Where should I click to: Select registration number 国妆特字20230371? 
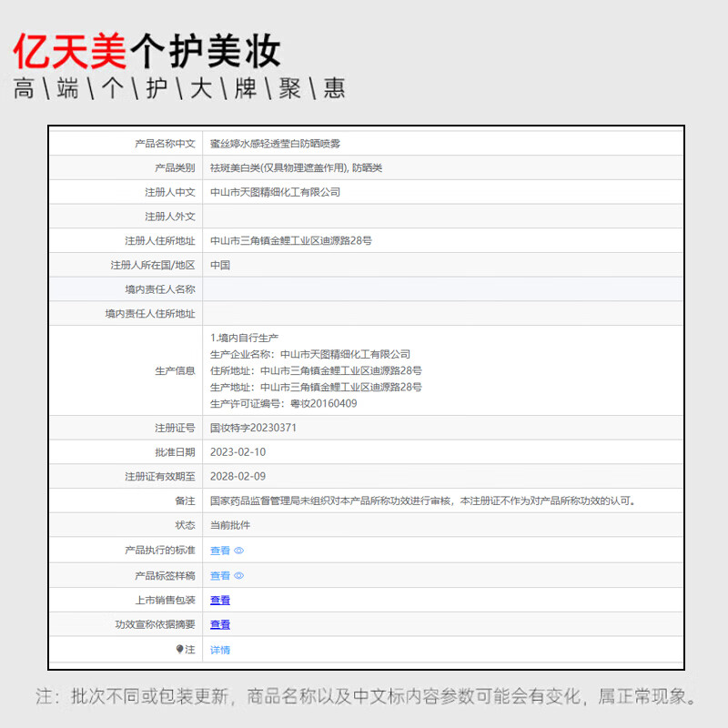point(253,428)
